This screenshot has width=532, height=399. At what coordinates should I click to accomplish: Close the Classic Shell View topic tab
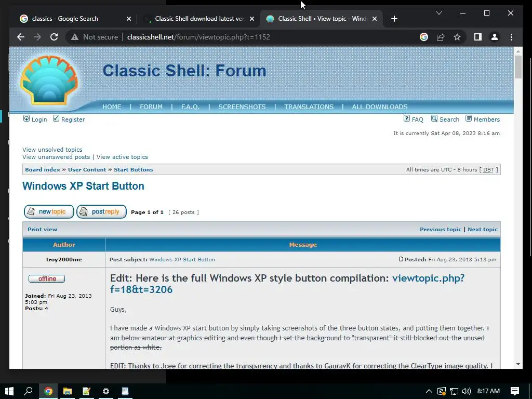pos(375,19)
